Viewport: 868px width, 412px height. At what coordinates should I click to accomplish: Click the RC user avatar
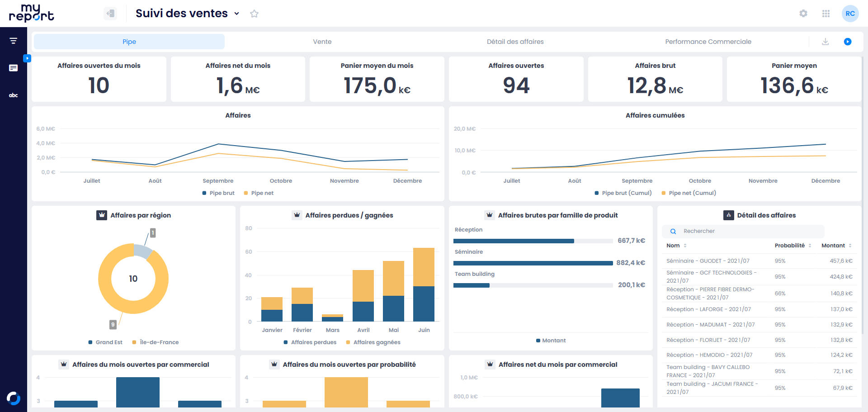[x=850, y=14]
